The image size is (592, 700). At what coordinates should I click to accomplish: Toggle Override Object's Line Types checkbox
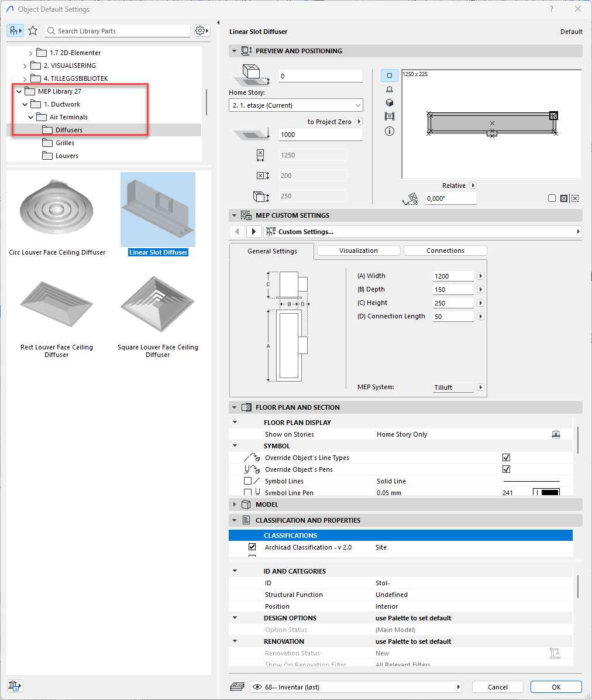point(507,458)
